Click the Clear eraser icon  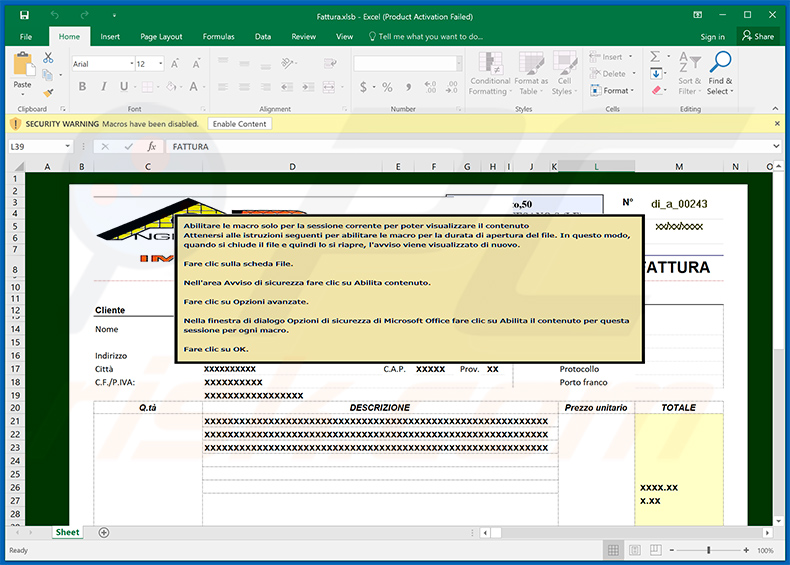point(656,91)
